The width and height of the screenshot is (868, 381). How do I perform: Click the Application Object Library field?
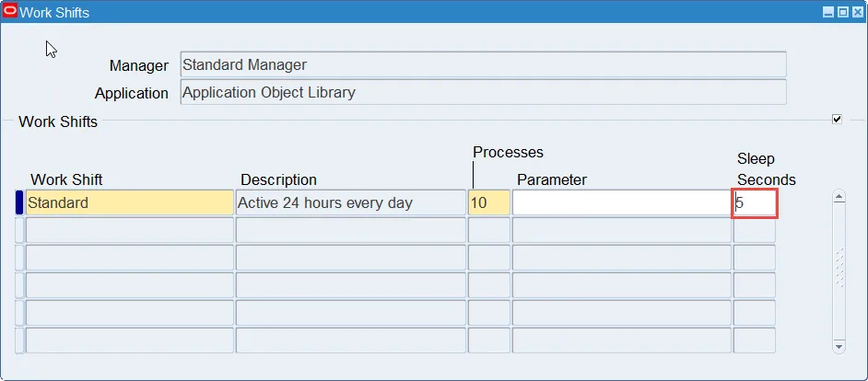pos(483,92)
